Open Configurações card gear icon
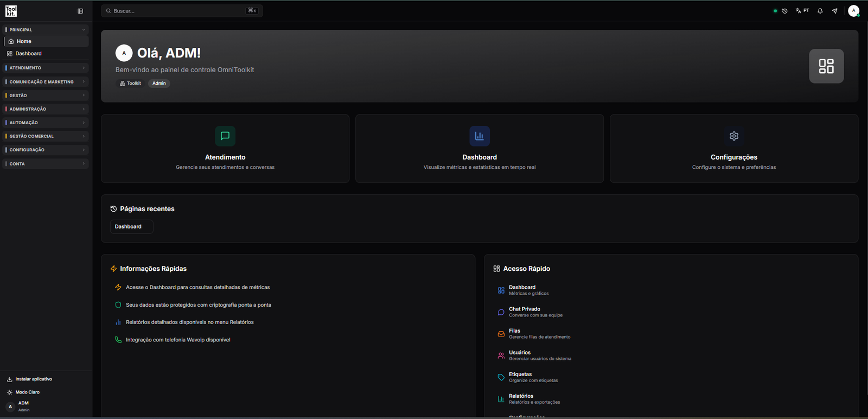 pyautogui.click(x=734, y=136)
